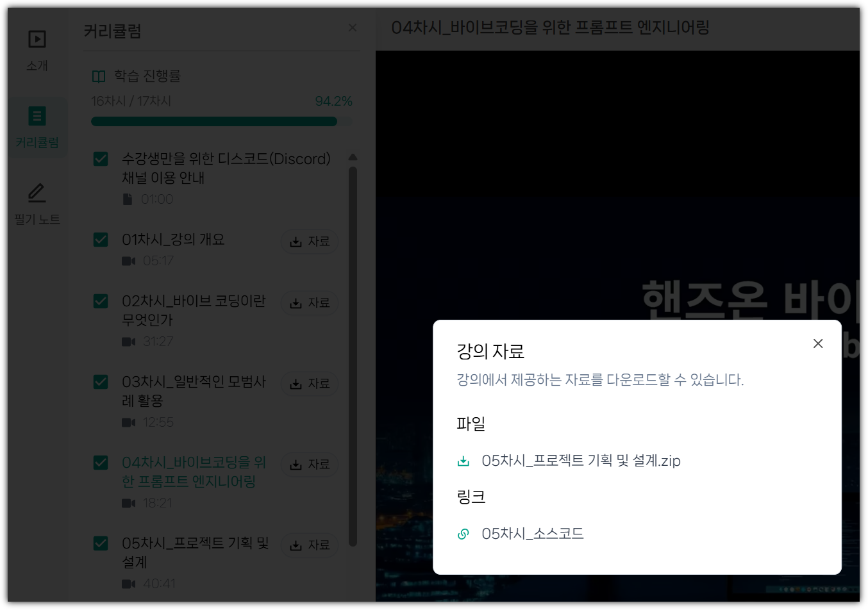Open 자료 button for 03차시 lesson

310,384
